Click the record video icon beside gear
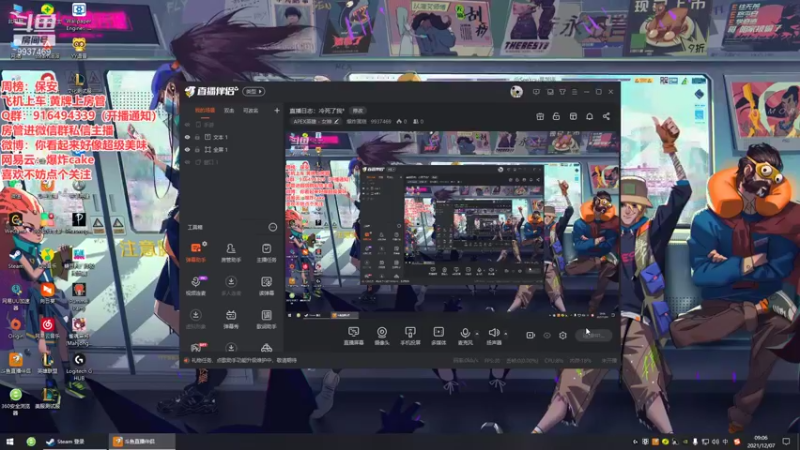The image size is (800, 450). (531, 335)
